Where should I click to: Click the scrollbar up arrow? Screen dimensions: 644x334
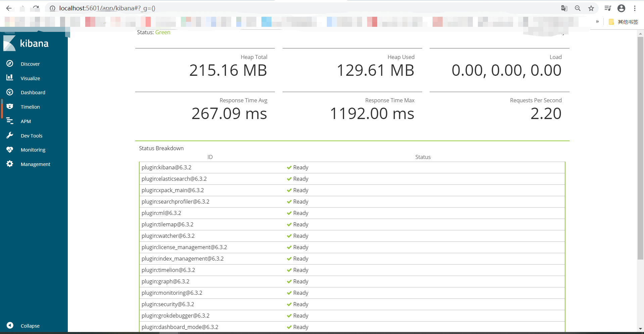[640, 34]
